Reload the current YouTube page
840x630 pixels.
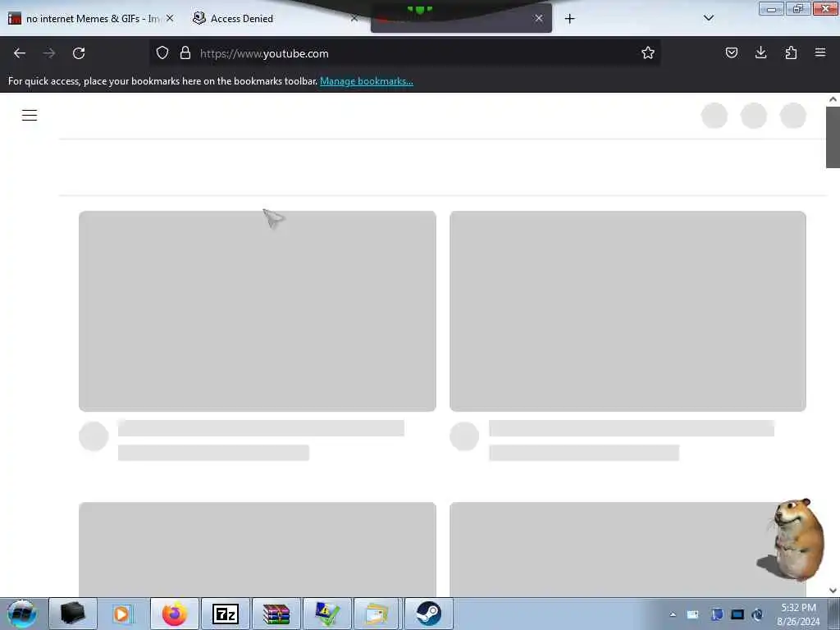click(79, 53)
